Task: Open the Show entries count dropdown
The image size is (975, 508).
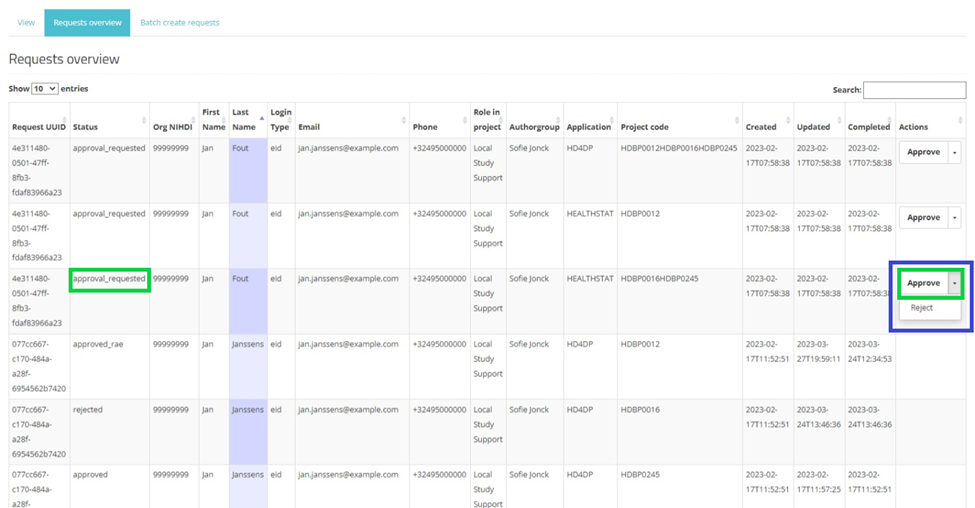Action: [x=45, y=89]
